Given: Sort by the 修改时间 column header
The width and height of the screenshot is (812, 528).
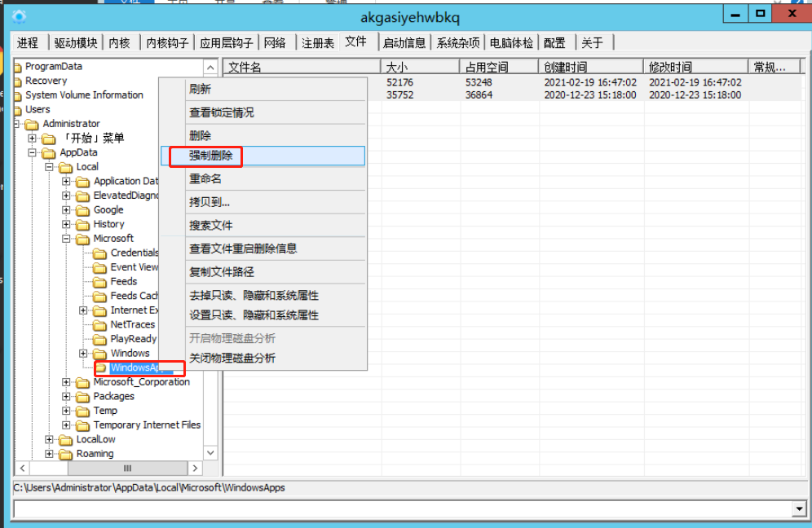Looking at the screenshot, I should (670, 68).
